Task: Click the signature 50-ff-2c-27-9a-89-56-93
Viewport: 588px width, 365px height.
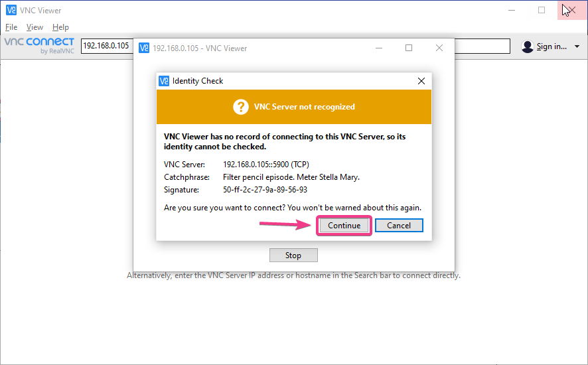Action: click(265, 190)
